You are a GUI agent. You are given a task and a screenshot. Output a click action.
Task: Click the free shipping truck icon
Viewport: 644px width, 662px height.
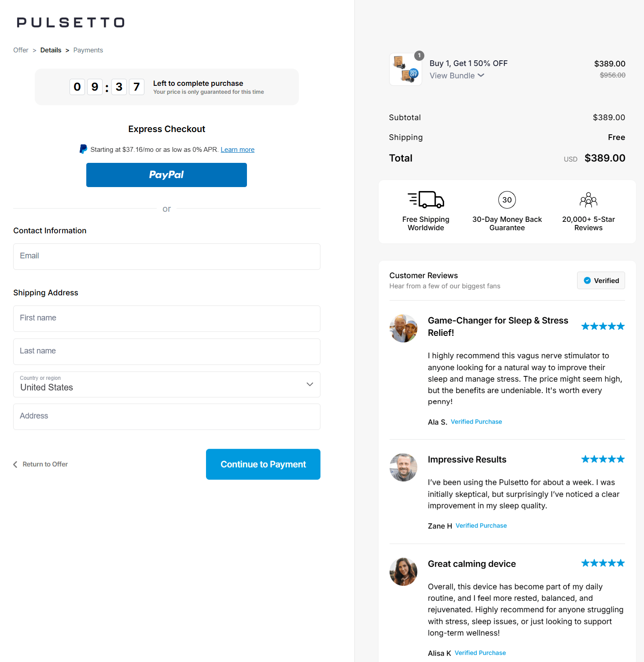coord(425,200)
